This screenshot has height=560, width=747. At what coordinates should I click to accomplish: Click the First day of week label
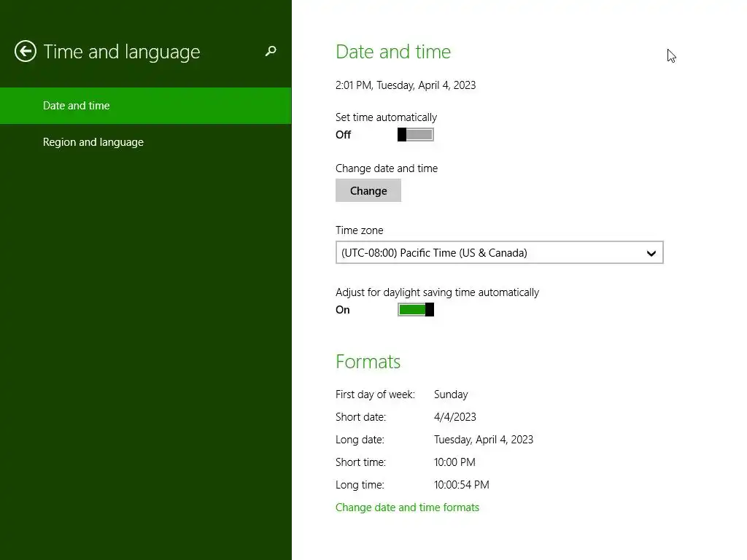(x=375, y=394)
